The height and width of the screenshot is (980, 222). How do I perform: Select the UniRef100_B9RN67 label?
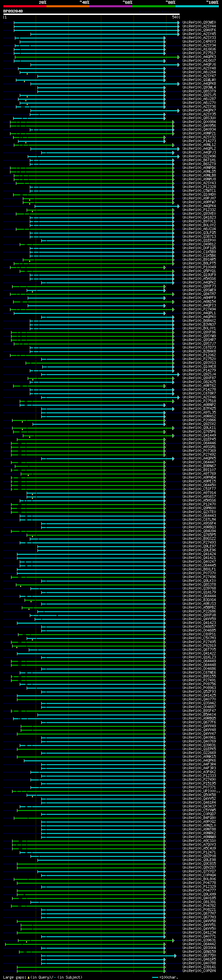(x=199, y=467)
